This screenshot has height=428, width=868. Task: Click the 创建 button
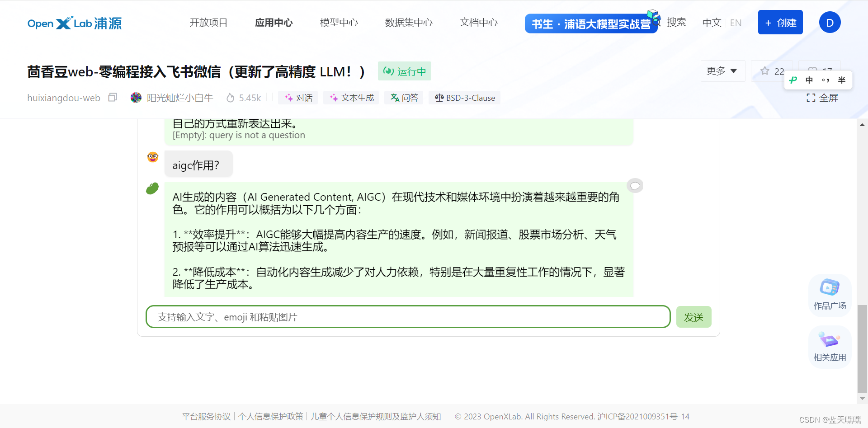coord(780,22)
